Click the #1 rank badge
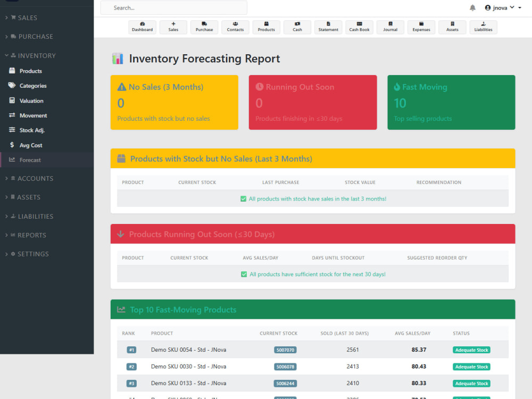 [x=131, y=350]
